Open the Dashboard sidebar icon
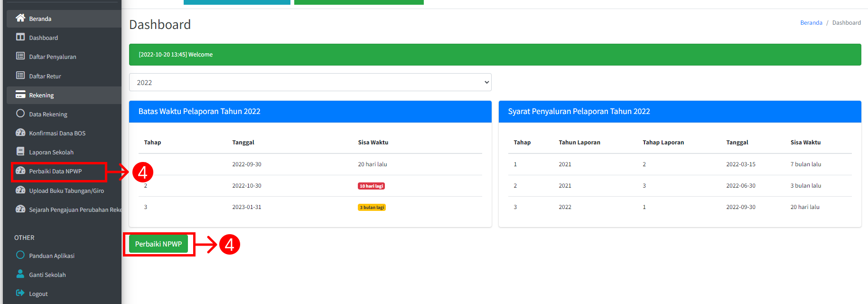 pos(20,37)
